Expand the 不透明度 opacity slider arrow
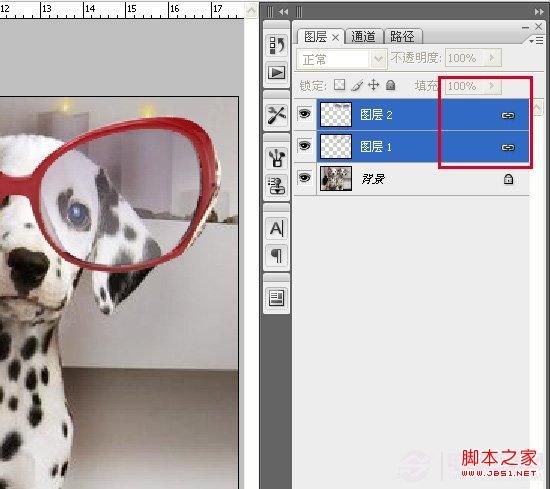 (x=492, y=57)
